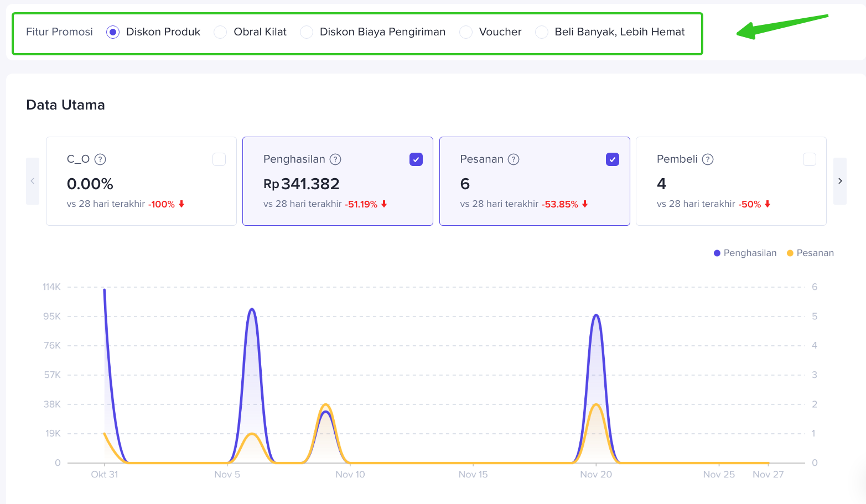This screenshot has width=866, height=504.
Task: Click the question mark icon next to Pesanan
Action: pyautogui.click(x=514, y=159)
